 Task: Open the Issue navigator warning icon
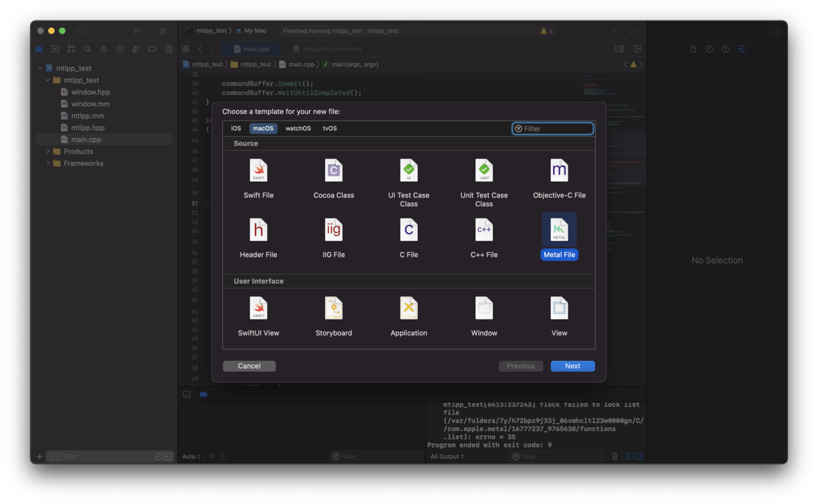pos(104,49)
